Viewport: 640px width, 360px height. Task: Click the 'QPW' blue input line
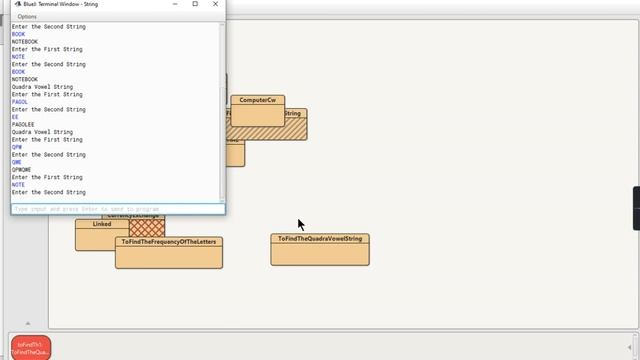(17, 147)
